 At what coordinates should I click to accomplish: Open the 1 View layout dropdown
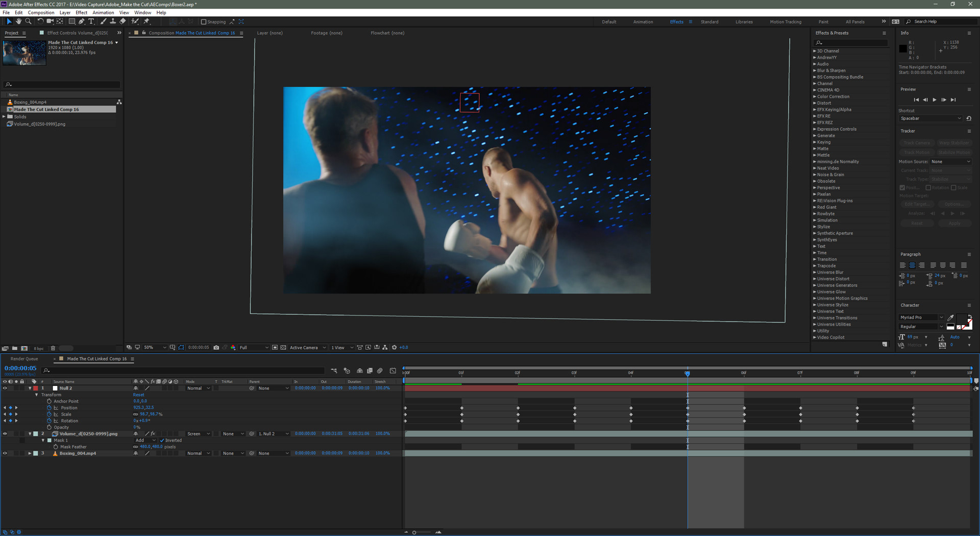point(341,348)
